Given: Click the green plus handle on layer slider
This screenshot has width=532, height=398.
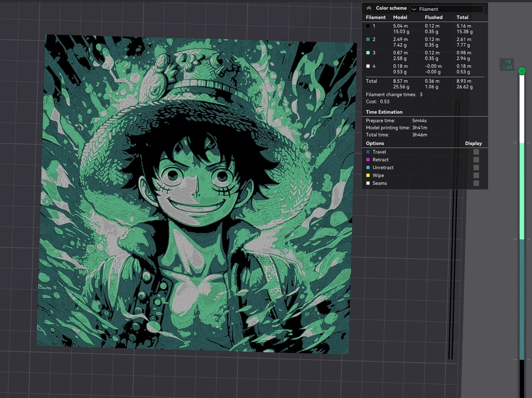Looking at the screenshot, I should click(522, 71).
